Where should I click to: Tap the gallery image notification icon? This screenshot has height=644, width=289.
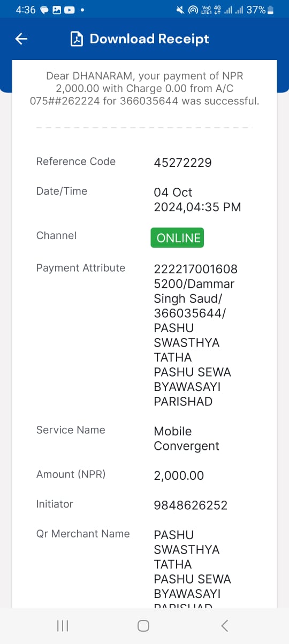pyautogui.click(x=57, y=10)
